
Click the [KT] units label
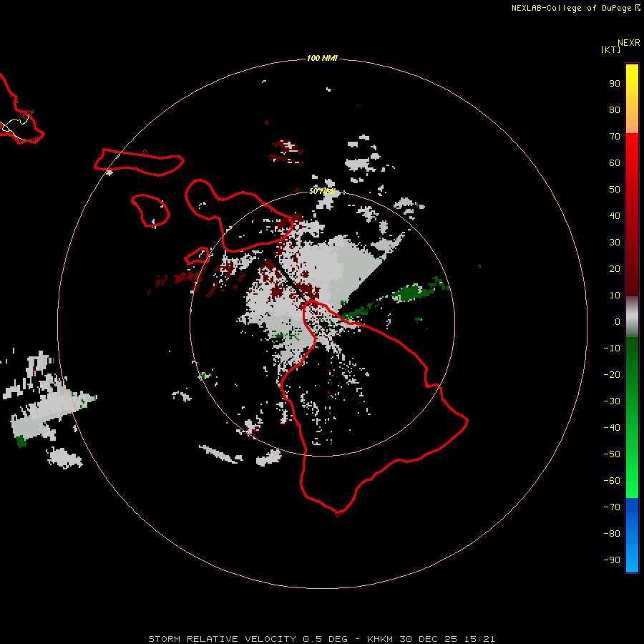(610, 49)
